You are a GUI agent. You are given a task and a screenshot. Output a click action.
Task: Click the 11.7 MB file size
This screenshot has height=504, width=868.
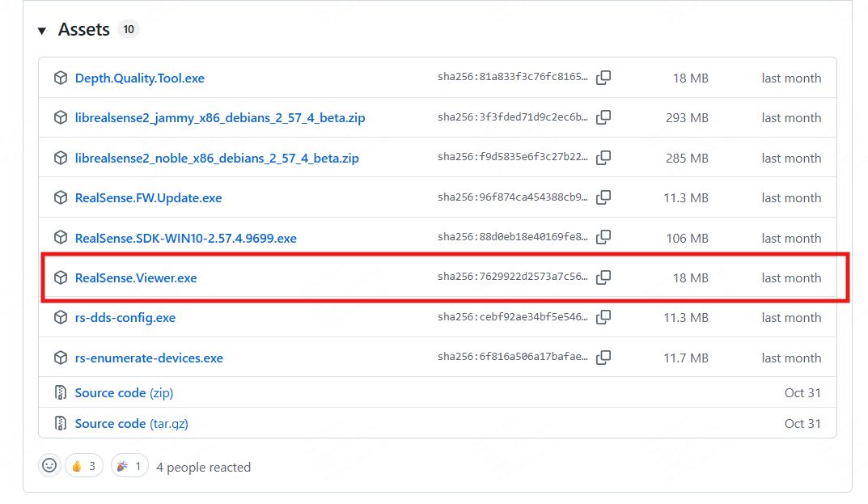(686, 358)
